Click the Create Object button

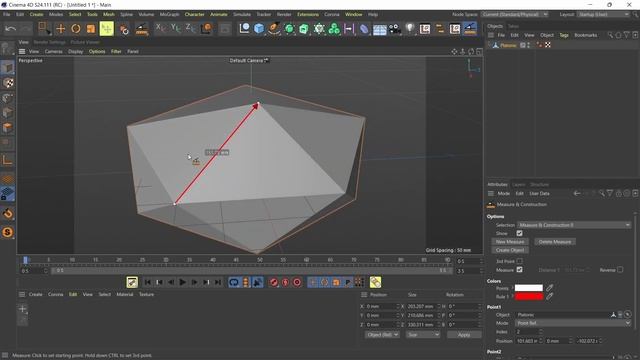click(510, 250)
